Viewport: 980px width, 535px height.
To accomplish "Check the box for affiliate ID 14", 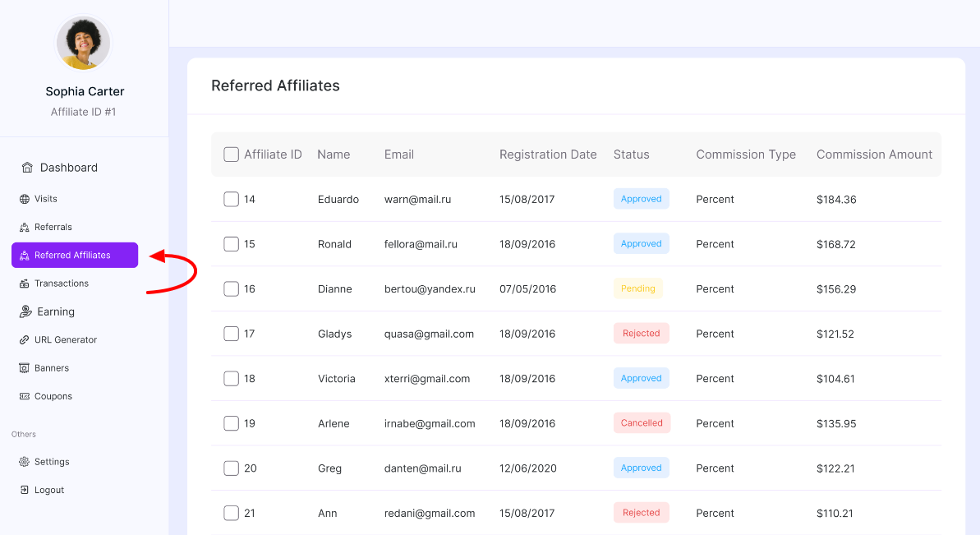I will 232,199.
